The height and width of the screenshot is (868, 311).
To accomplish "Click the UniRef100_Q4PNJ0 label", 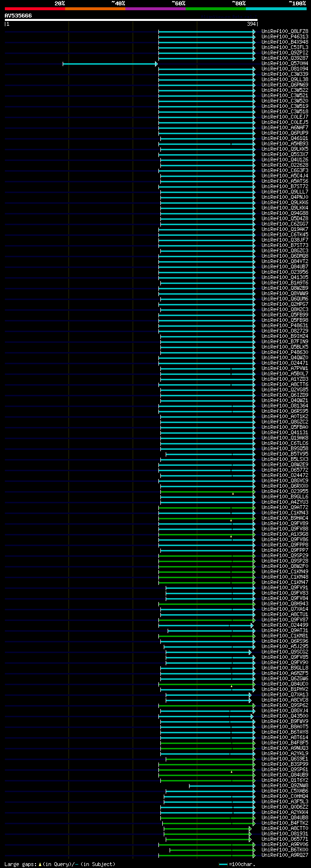I will [285, 197].
